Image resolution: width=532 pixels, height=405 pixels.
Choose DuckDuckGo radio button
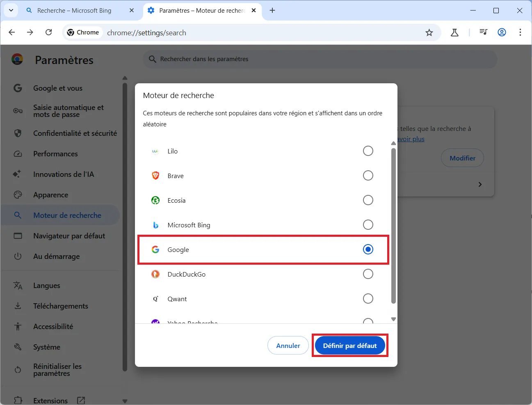(368, 274)
